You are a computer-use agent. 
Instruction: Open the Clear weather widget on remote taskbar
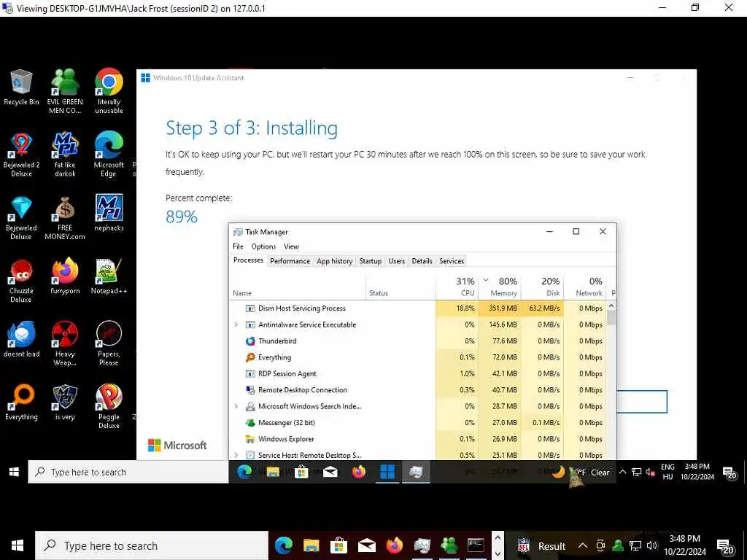[582, 472]
